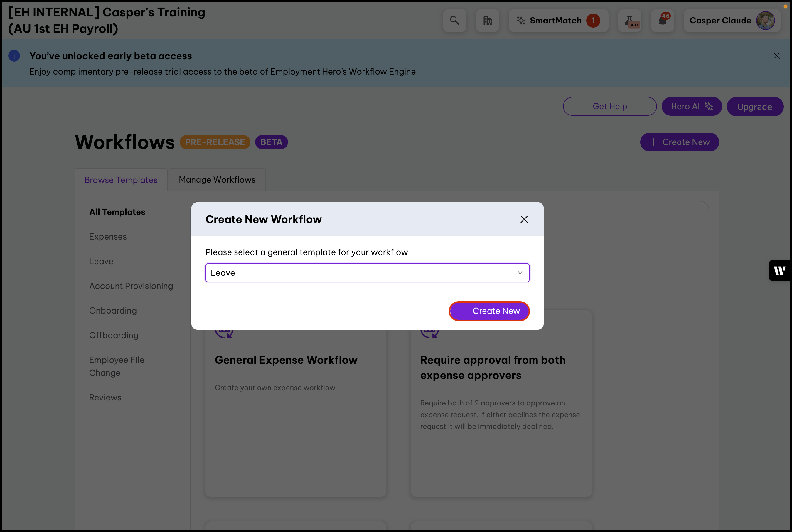Close the Create New Workflow dialog
Screen dimensions: 792x532
(x=524, y=220)
